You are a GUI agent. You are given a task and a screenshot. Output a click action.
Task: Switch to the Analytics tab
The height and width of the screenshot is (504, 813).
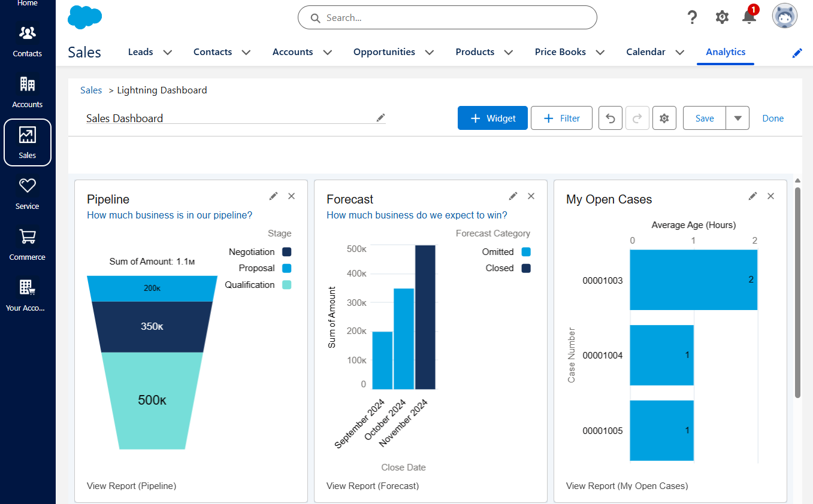725,52
